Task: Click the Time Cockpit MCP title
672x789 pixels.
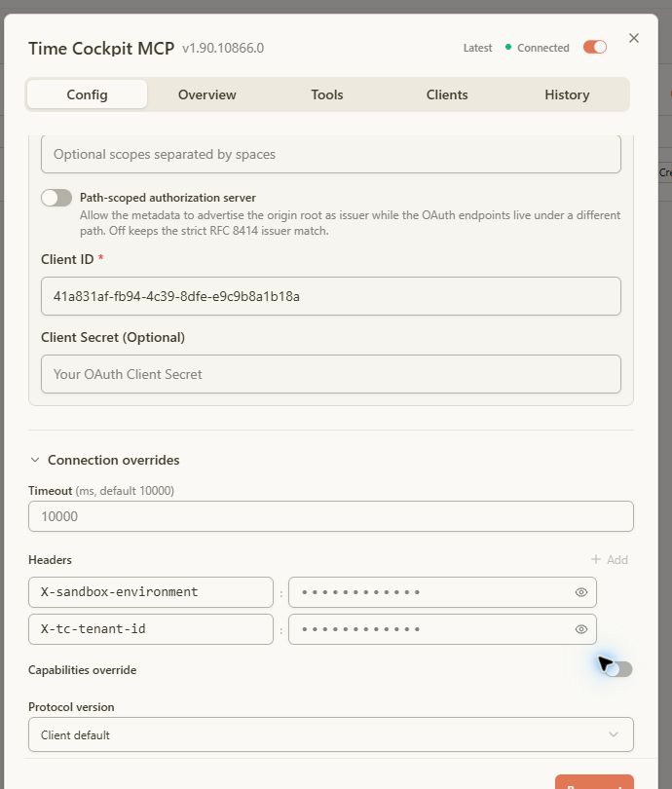Action: [x=101, y=49]
